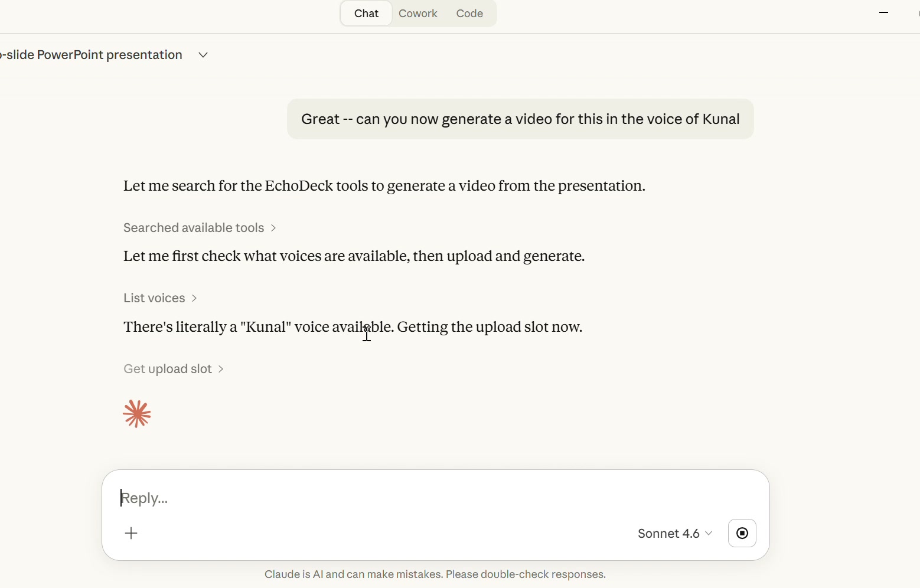Select the Chat tab

(x=366, y=13)
